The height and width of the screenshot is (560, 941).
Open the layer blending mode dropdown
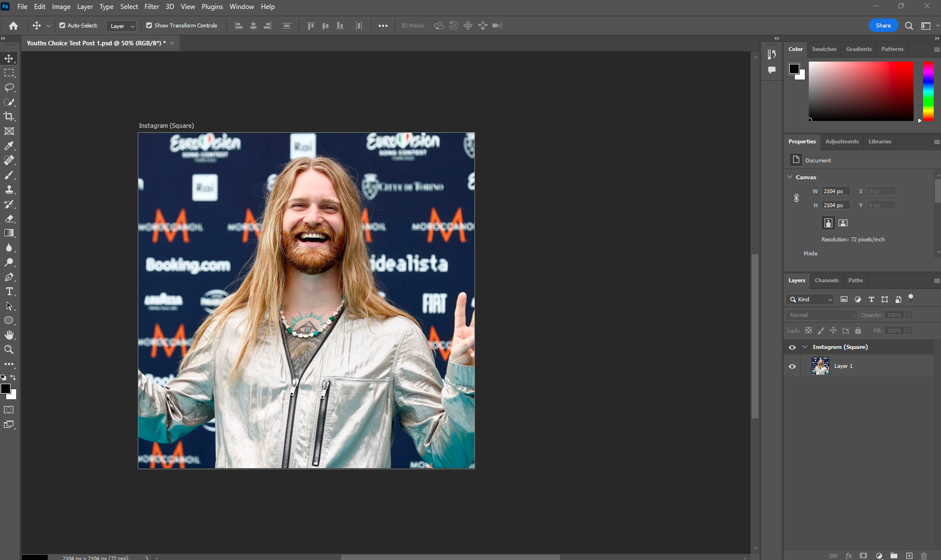pyautogui.click(x=821, y=315)
